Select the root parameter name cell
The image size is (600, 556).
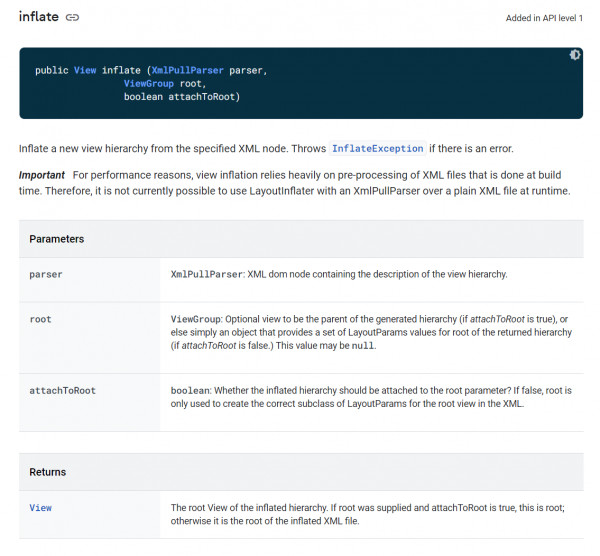point(90,338)
